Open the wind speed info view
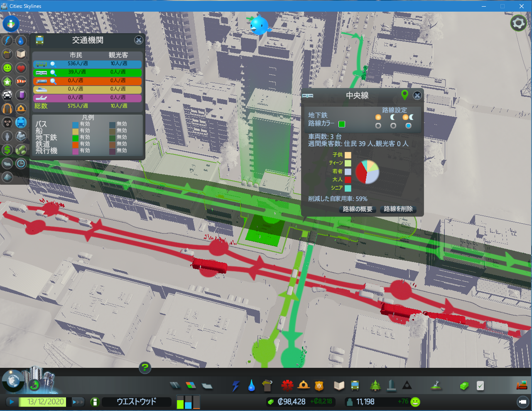 [x=21, y=82]
